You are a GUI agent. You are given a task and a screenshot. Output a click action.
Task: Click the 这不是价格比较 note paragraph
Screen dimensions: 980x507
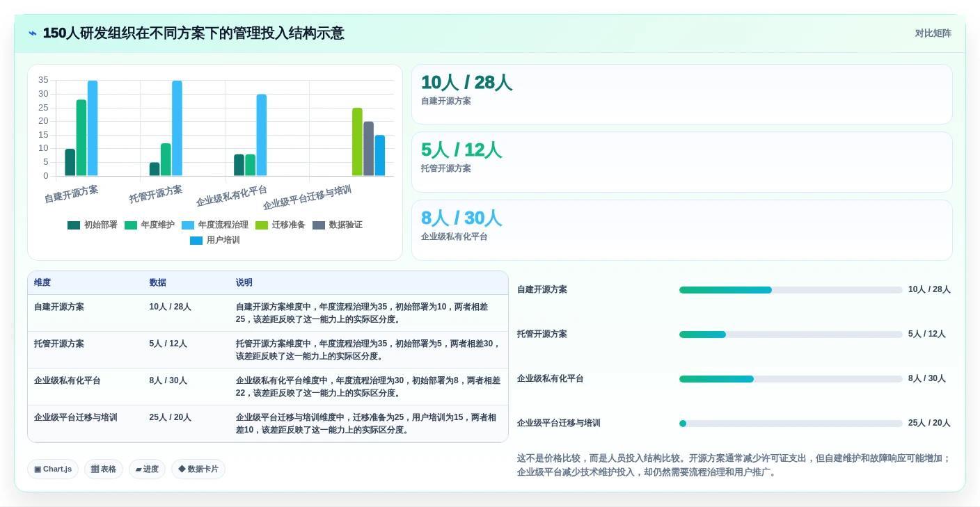click(x=734, y=465)
